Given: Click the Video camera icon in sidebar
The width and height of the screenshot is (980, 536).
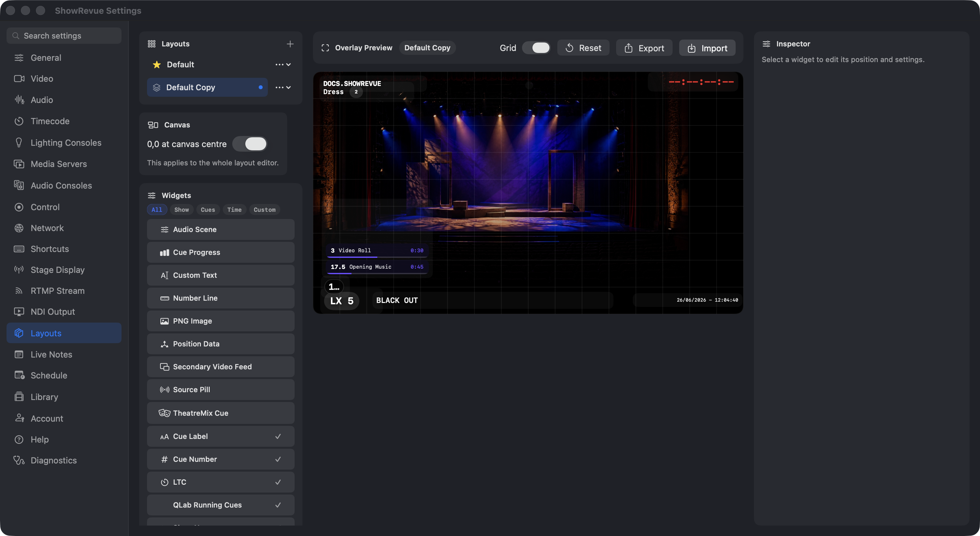Looking at the screenshot, I should [19, 78].
